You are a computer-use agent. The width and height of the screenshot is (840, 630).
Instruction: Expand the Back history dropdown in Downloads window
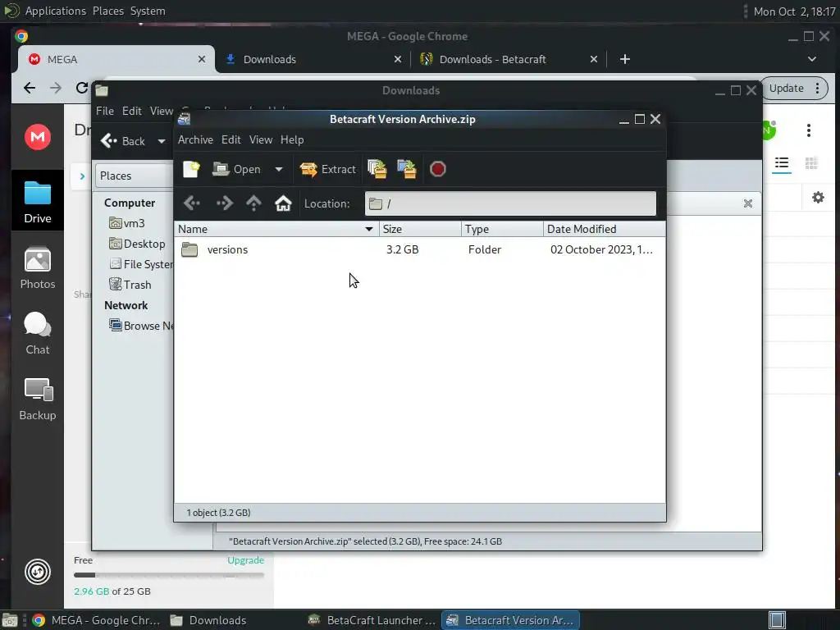162,141
